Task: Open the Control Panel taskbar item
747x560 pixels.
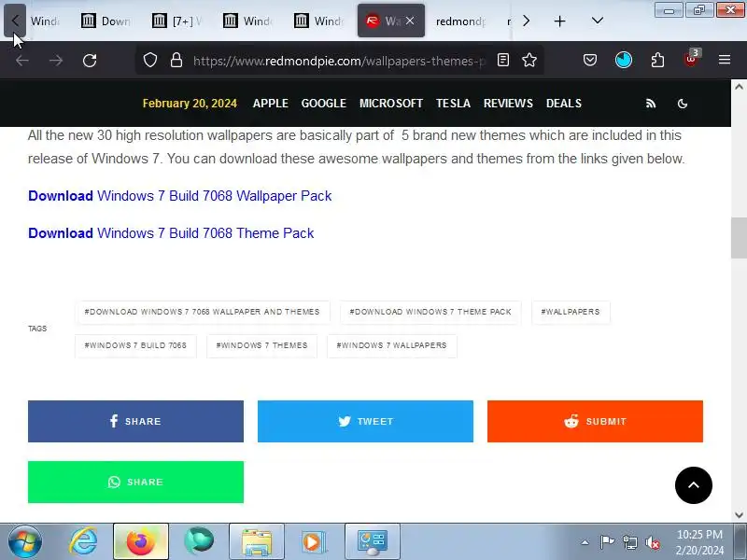Action: (372, 541)
